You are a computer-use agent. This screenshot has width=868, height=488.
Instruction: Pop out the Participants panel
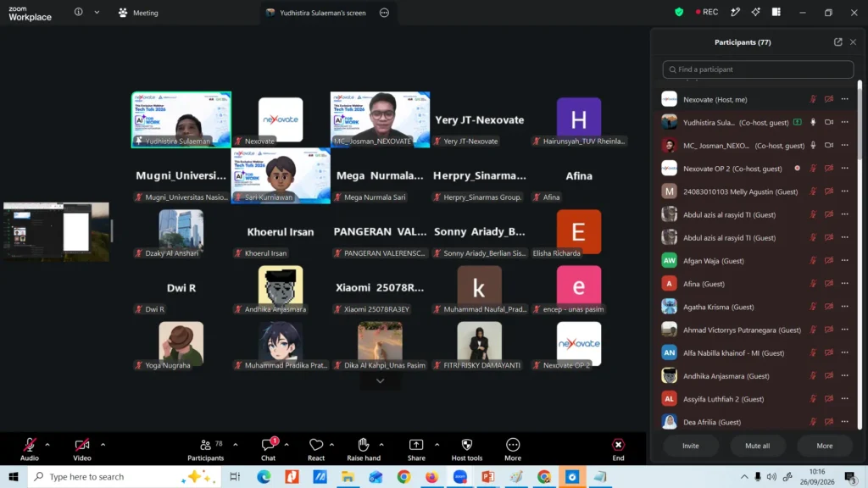pyautogui.click(x=838, y=42)
